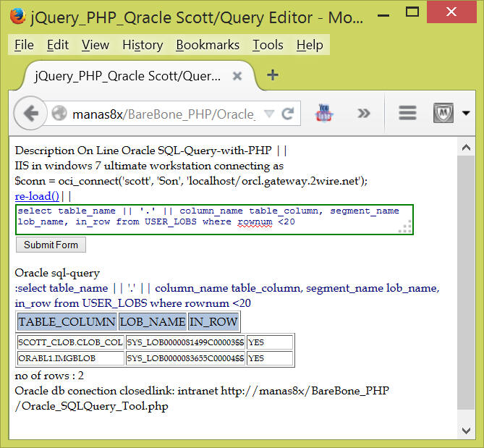Click the LOB_NAME header cell

click(x=153, y=322)
